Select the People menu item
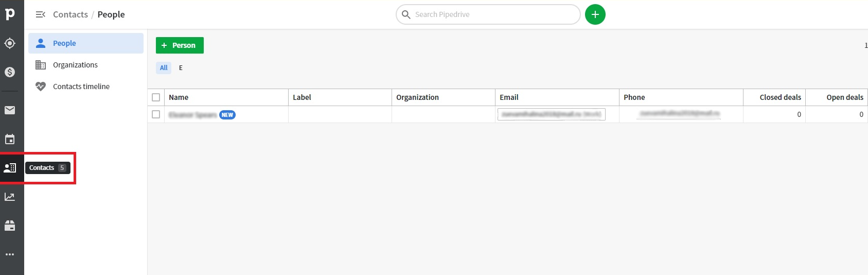Screen dimensions: 868x275 click(x=86, y=43)
